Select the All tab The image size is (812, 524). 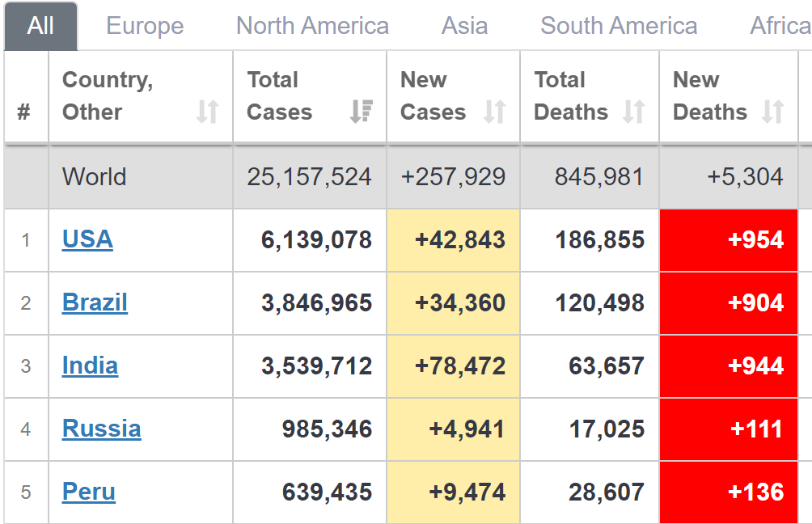(40, 26)
